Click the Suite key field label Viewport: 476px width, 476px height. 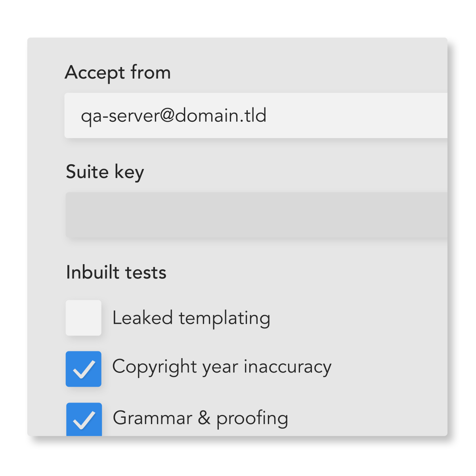[105, 172]
